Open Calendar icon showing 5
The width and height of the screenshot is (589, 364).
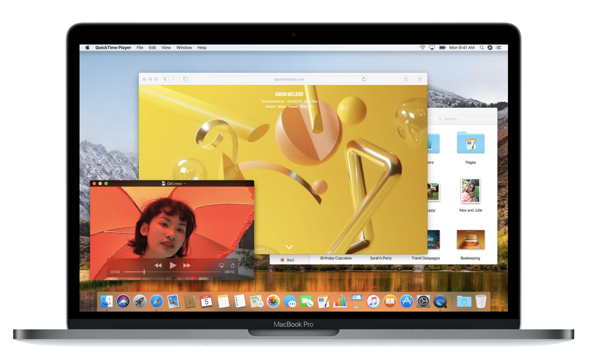click(x=207, y=301)
